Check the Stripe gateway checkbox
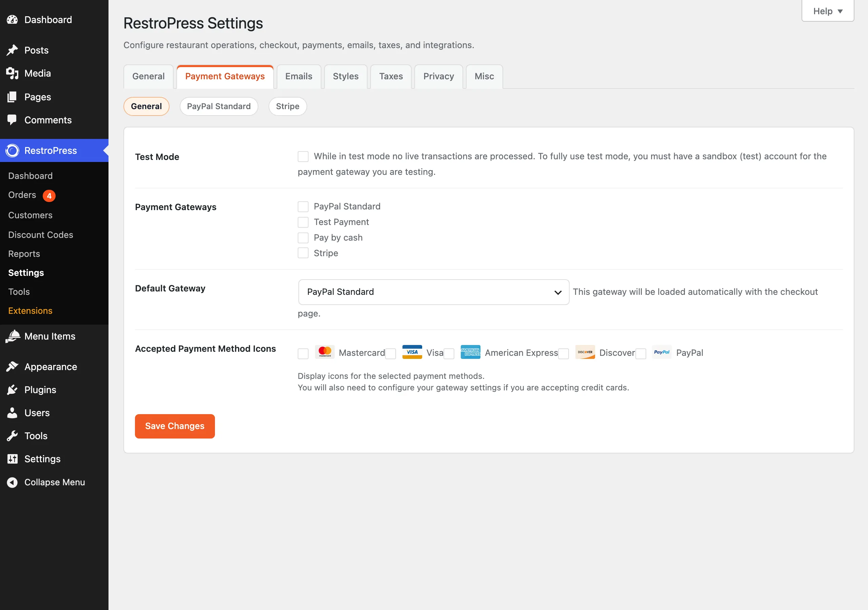 pos(303,253)
